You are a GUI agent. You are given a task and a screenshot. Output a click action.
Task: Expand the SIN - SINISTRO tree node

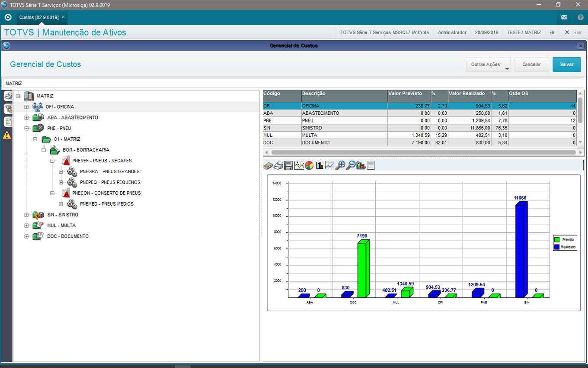(26, 215)
